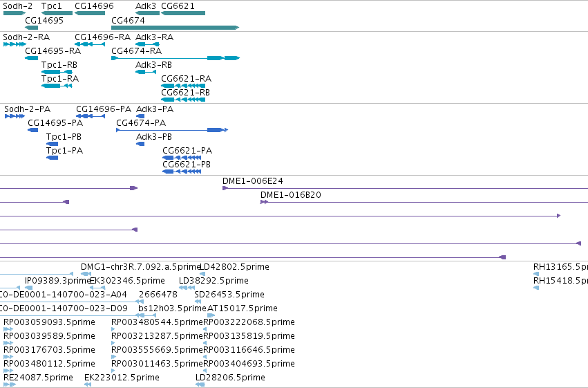The image size is (588, 388).
Task: Click the CG14695-RA transcript label
Action: click(53, 50)
